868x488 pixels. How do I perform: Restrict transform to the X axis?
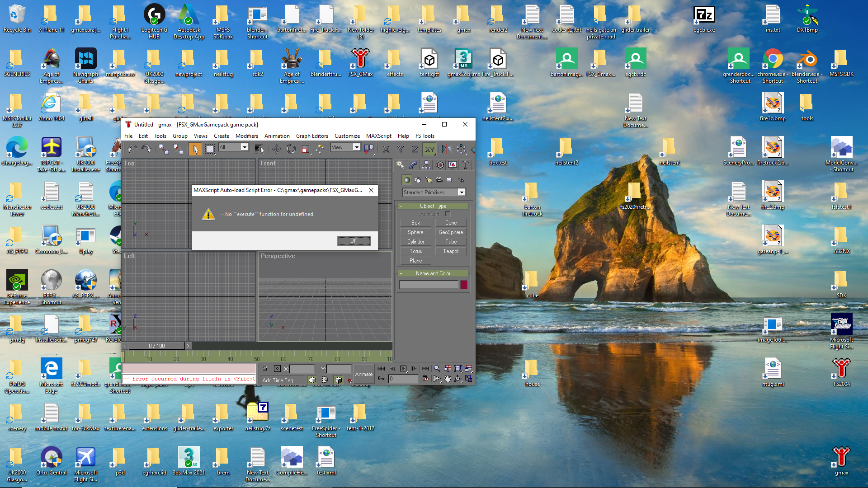(386, 149)
